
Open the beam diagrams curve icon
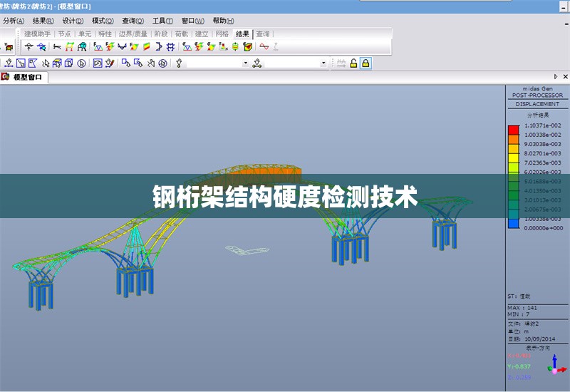tap(122, 46)
